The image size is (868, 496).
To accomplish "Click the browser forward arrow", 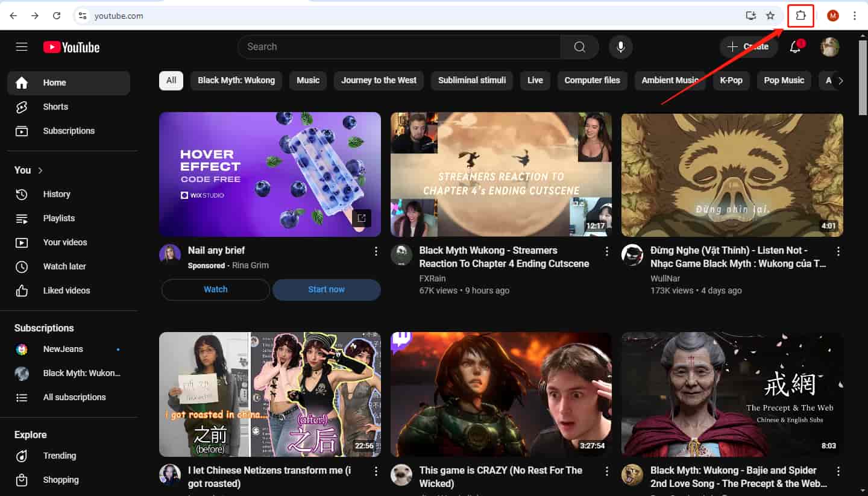I will tap(35, 16).
